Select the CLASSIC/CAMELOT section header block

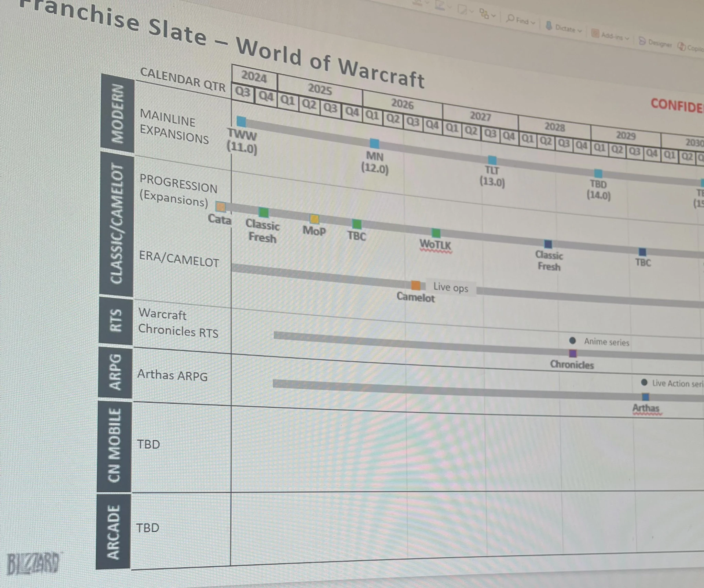coord(117,224)
